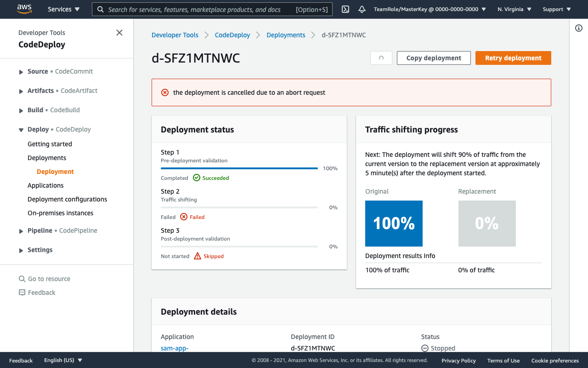Select the highlighted Deployment sidebar item
The height and width of the screenshot is (368, 588).
55,172
